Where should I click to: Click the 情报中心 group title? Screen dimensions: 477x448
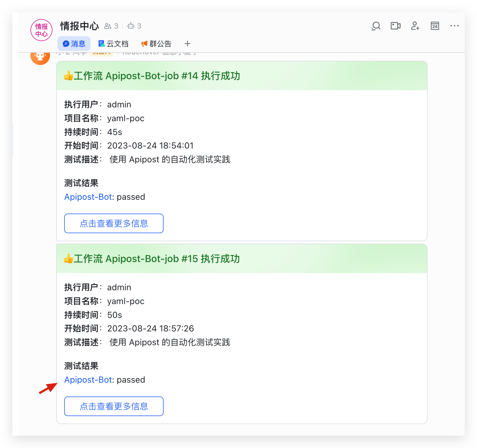79,26
